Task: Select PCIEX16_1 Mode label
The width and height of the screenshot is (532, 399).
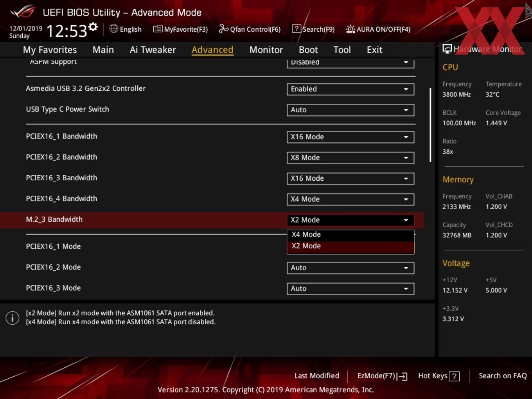Action: [x=53, y=246]
